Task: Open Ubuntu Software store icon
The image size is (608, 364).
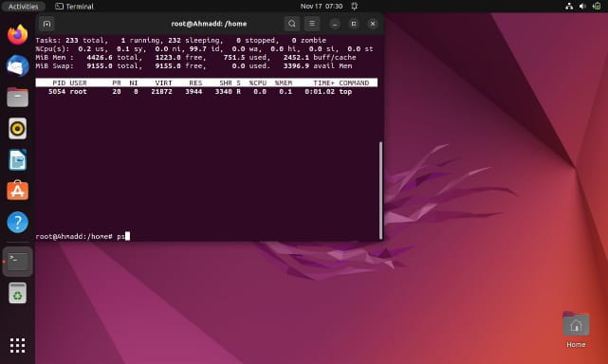Action: [x=17, y=191]
